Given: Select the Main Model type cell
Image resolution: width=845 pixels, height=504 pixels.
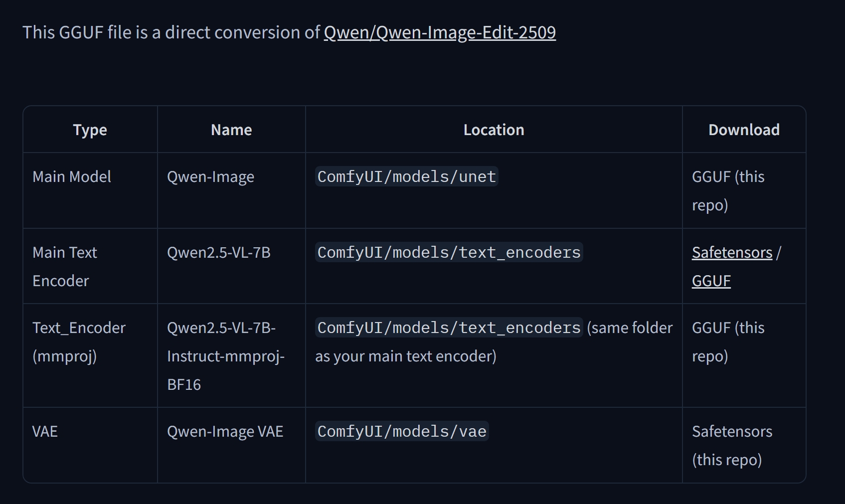Looking at the screenshot, I should 72,177.
